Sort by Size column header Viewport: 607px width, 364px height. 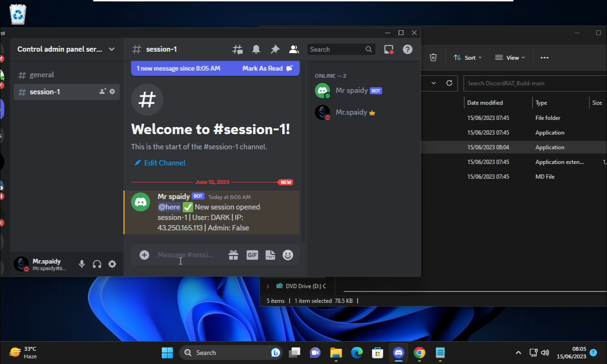click(x=598, y=103)
